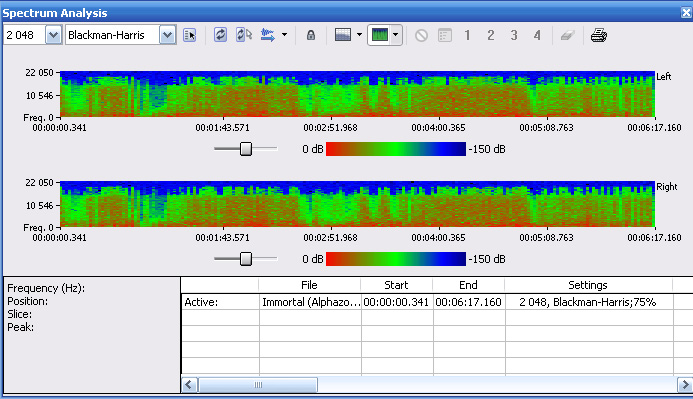Toggle automatic update with cursor icon

tap(244, 35)
